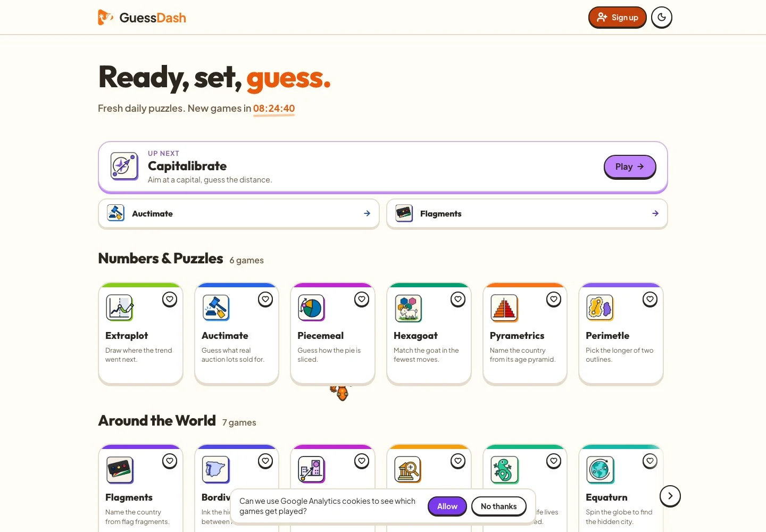The image size is (766, 532).
Task: Show more Around the World games
Action: (670, 496)
